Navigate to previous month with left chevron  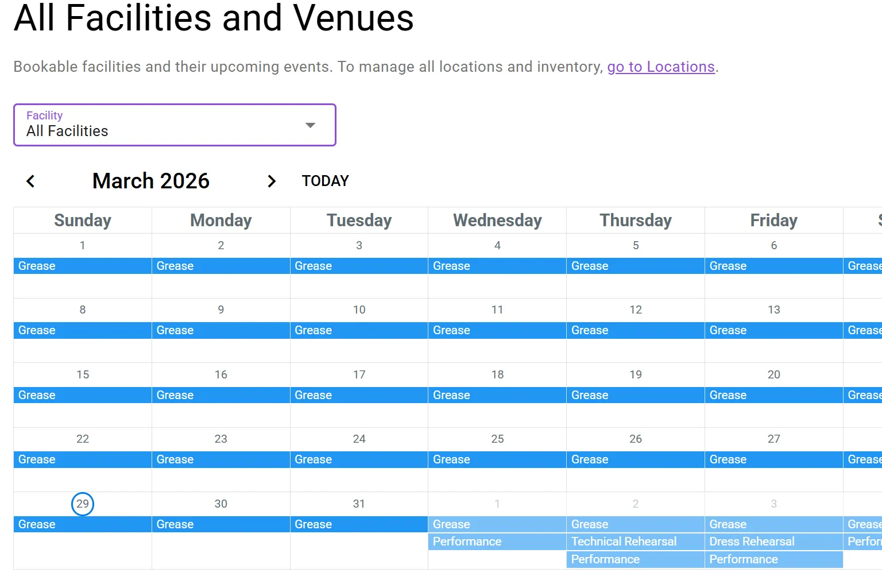point(30,181)
